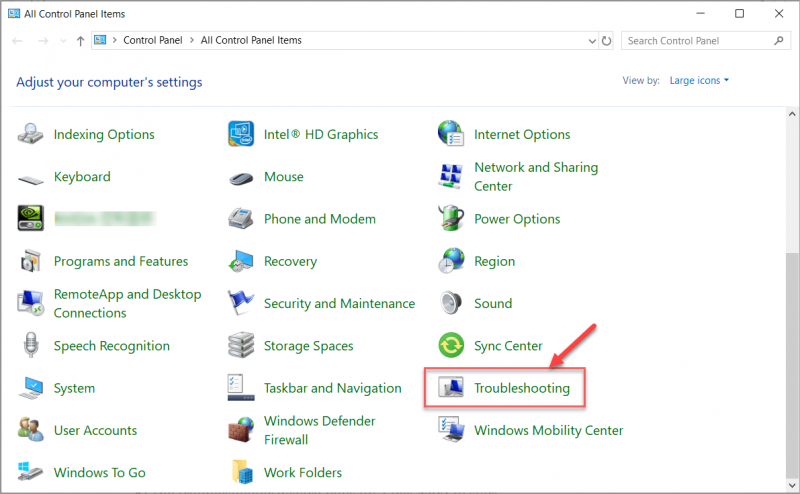Open the Sound speaker icon
Image resolution: width=800 pixels, height=494 pixels.
(451, 303)
